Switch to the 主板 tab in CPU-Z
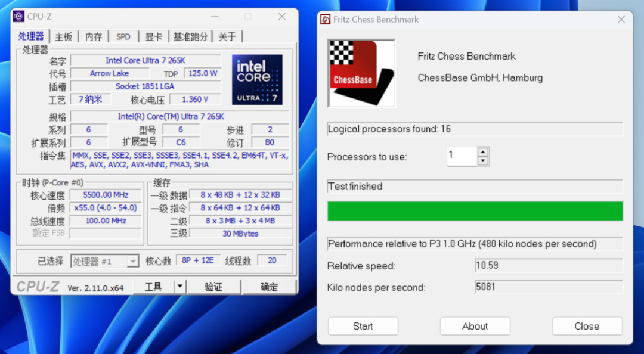644x354 pixels. click(x=64, y=36)
